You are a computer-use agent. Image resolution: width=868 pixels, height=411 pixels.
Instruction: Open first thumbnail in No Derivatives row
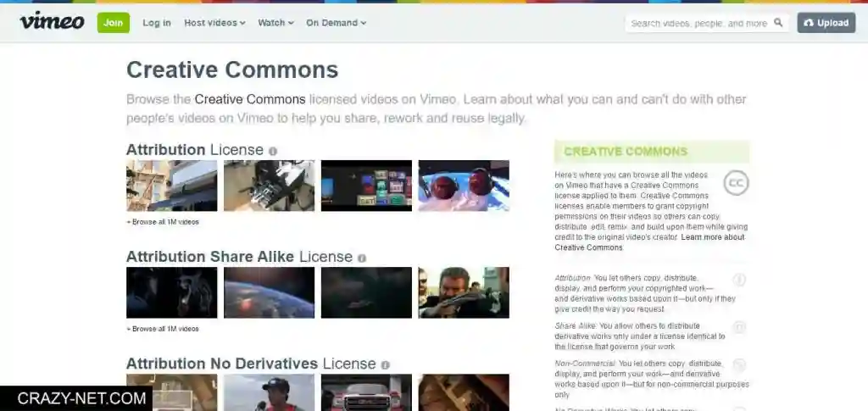coord(171,392)
